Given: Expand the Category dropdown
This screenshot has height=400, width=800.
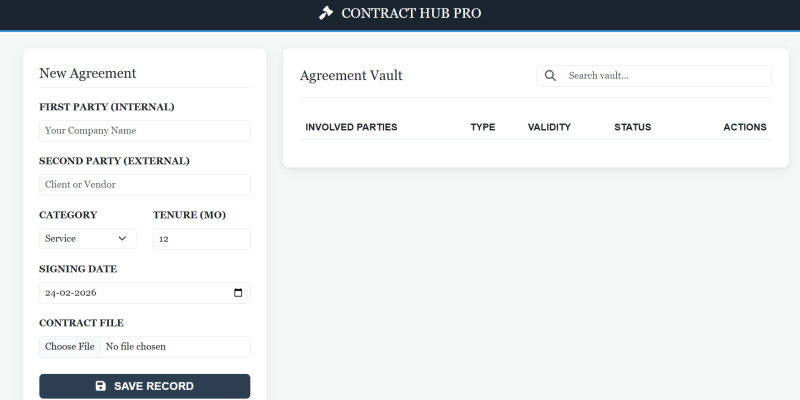Looking at the screenshot, I should coord(87,239).
